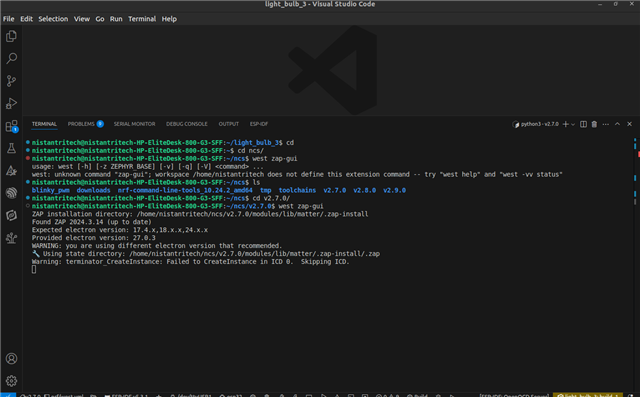Open the Testing flask view

[x=11, y=149]
